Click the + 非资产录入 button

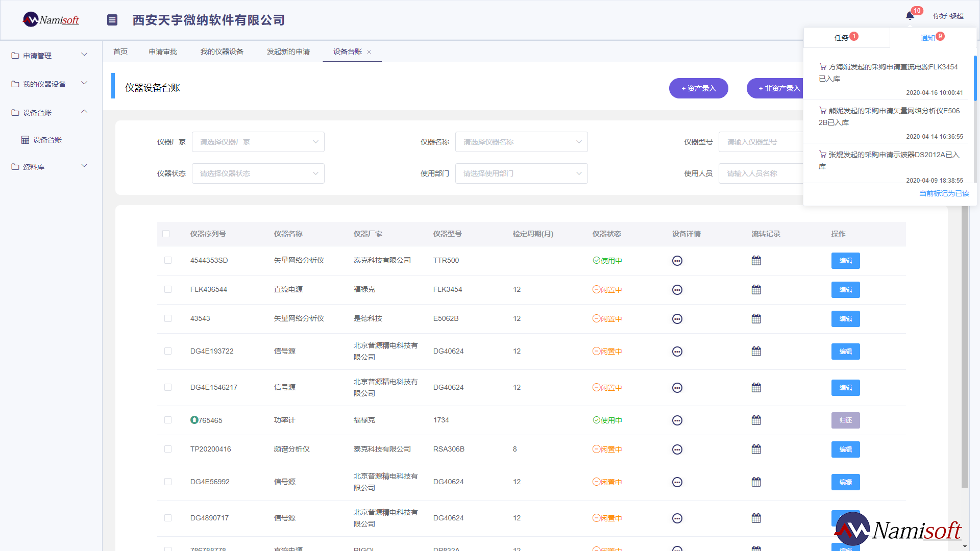pyautogui.click(x=775, y=88)
